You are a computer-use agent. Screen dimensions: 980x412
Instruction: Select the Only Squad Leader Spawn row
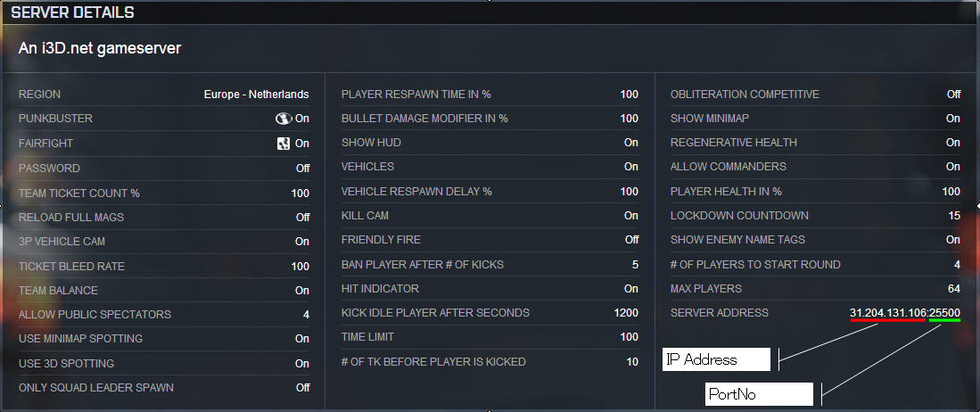pos(164,388)
